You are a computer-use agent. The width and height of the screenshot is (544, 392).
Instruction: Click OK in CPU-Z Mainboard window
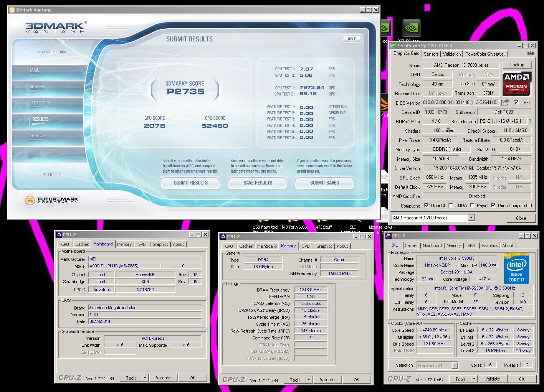[x=192, y=378]
